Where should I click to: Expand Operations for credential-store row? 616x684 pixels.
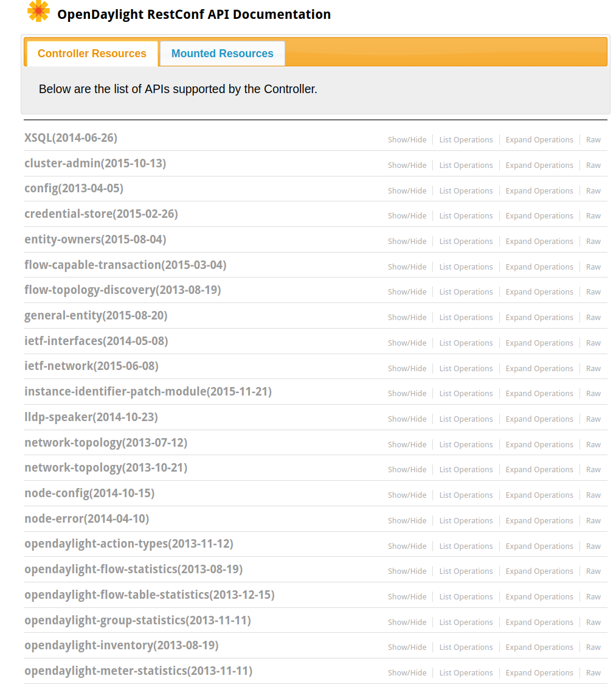pos(539,216)
